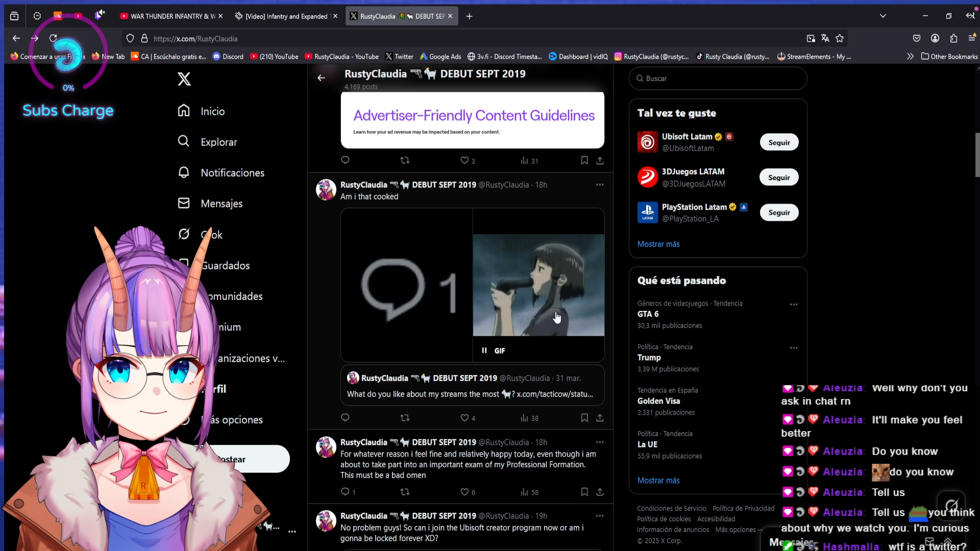
Task: Go back with the profile arrow
Action: point(321,78)
